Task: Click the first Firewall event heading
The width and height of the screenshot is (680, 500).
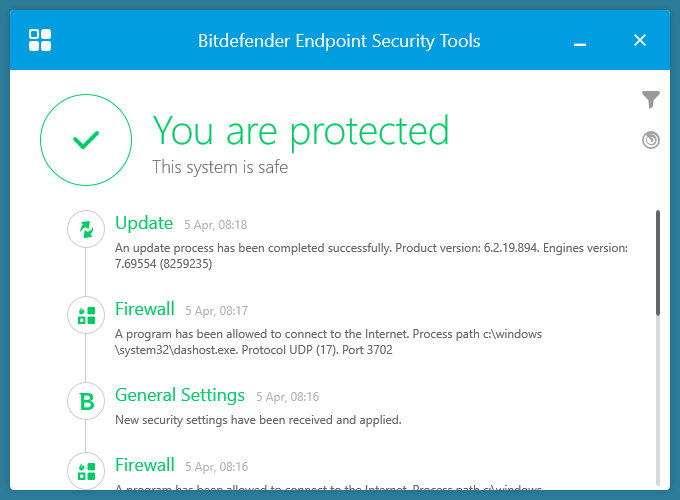Action: [x=145, y=309]
